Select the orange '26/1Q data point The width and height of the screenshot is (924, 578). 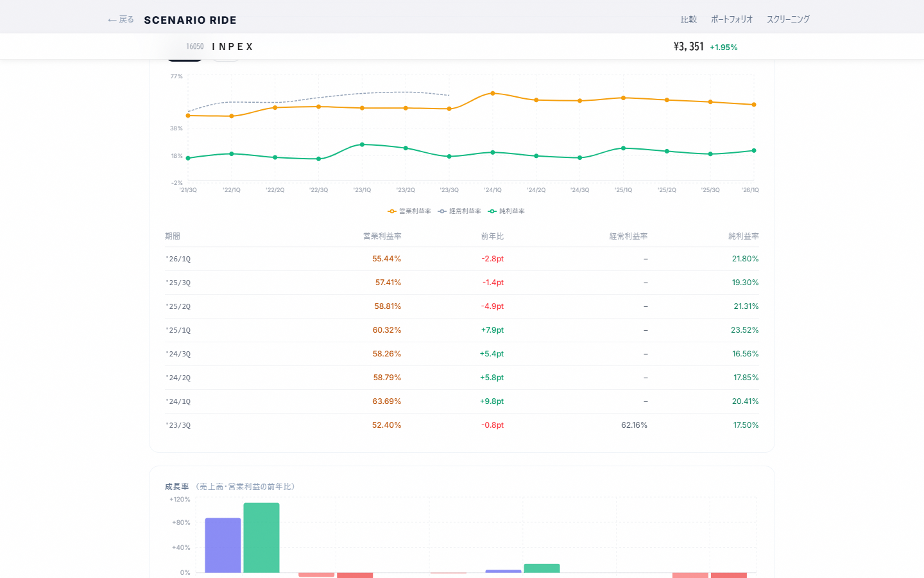coord(754,105)
